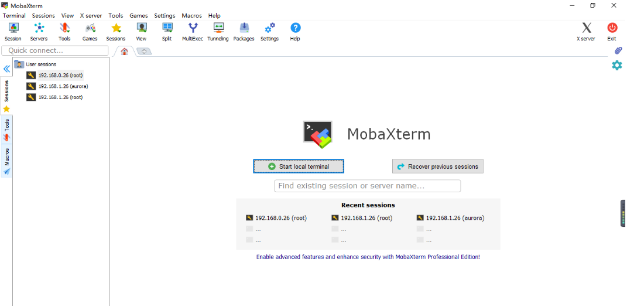Image resolution: width=644 pixels, height=306 pixels.
Task: Select 192.168.1.26 (root) in sidebar tree
Action: [x=54, y=97]
